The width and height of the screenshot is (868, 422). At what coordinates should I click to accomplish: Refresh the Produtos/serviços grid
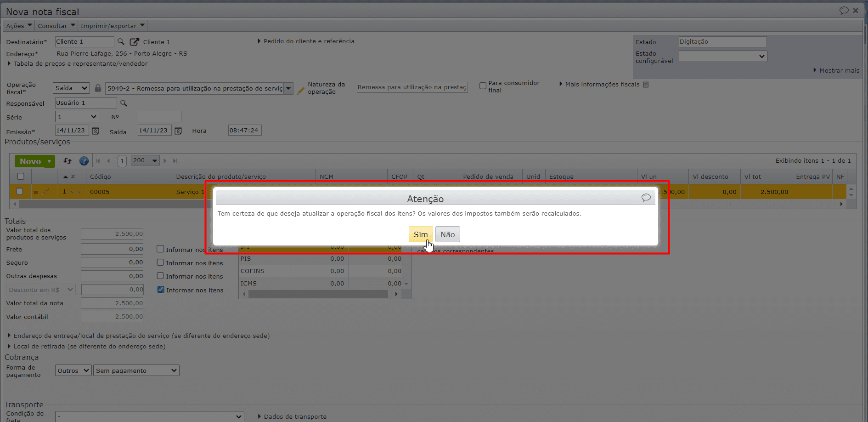[68, 161]
